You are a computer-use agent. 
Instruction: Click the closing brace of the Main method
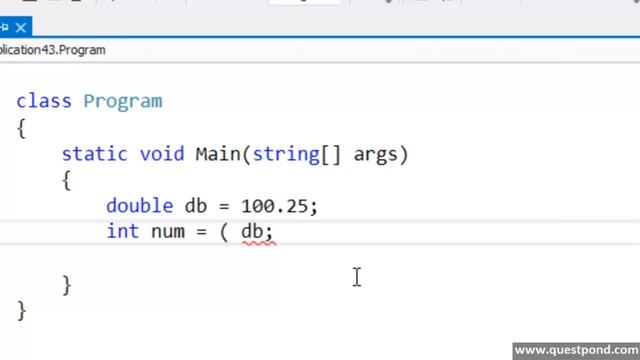67,285
